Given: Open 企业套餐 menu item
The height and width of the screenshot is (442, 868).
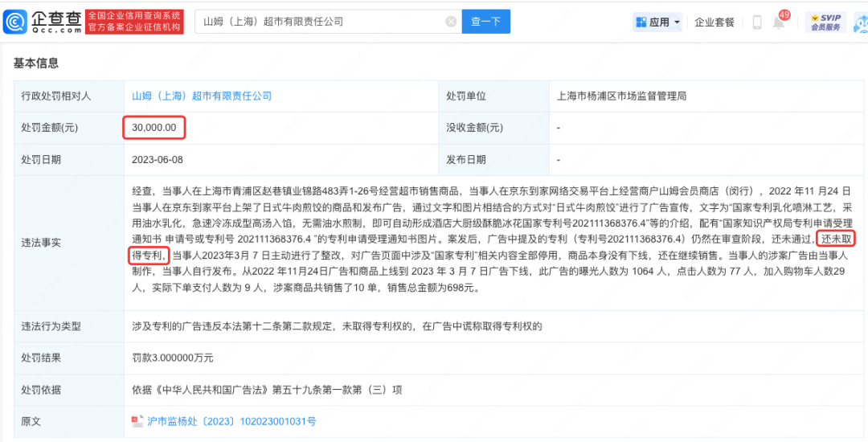Looking at the screenshot, I should pyautogui.click(x=714, y=23).
